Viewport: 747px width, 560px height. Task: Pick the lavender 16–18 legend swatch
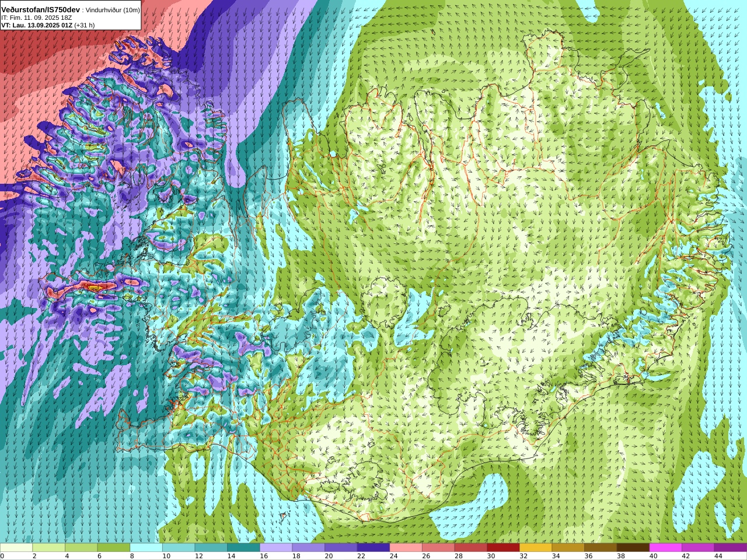(x=276, y=548)
